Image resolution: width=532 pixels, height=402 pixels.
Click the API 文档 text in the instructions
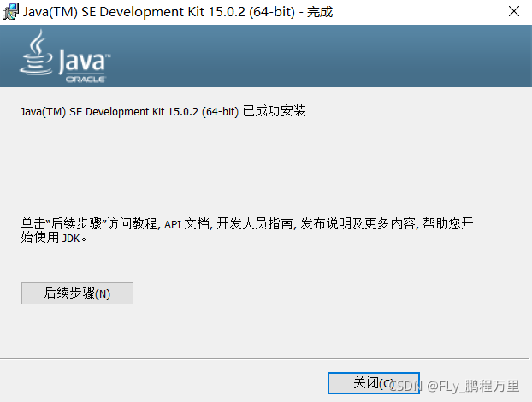186,224
